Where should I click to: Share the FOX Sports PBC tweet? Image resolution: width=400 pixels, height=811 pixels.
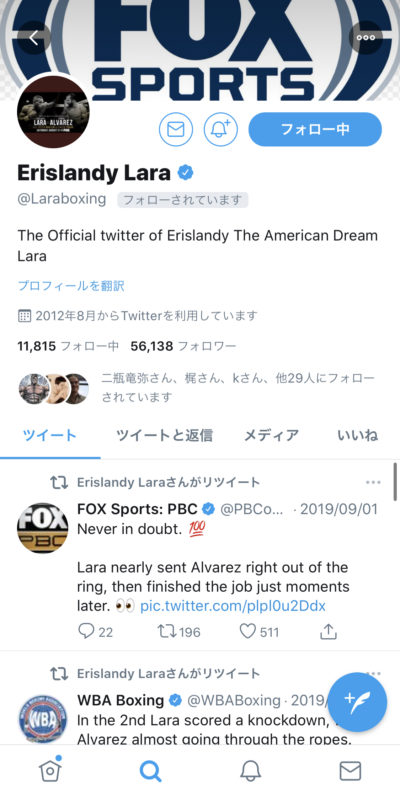(329, 632)
